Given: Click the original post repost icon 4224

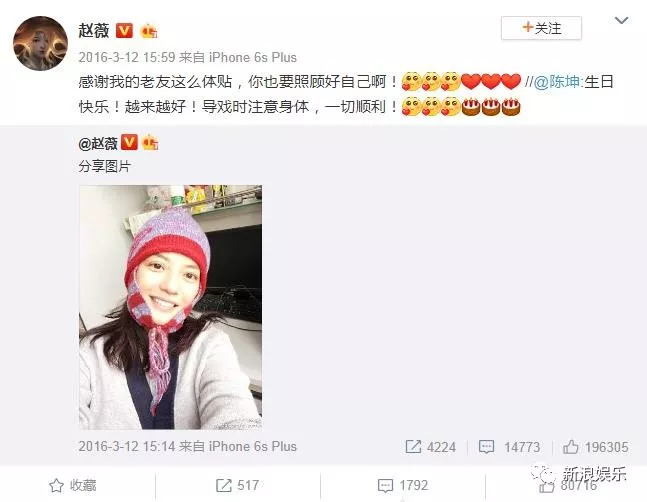Looking at the screenshot, I should tap(431, 447).
